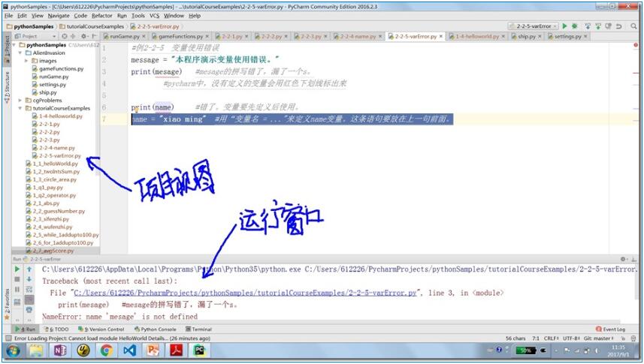Open the 6: TODO tool window

[x=56, y=329]
